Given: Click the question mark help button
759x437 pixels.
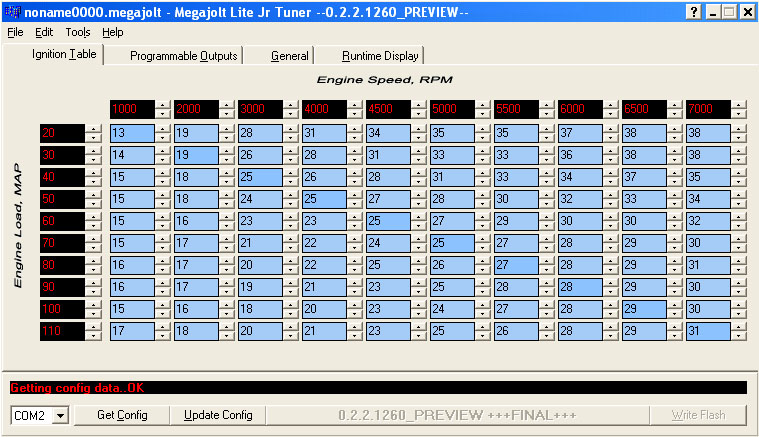Looking at the screenshot, I should click(694, 12).
